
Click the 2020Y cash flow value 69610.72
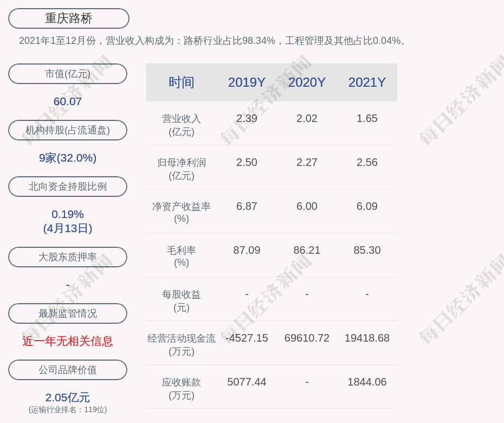(x=307, y=338)
